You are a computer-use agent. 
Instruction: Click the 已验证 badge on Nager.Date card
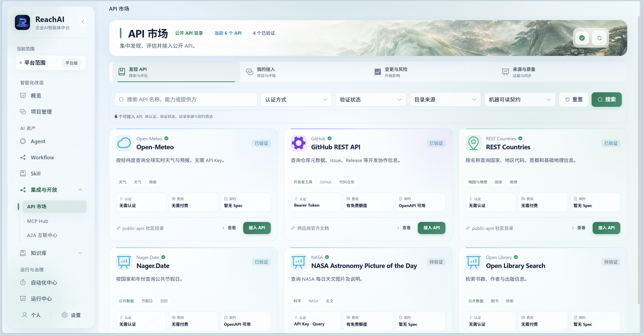click(x=261, y=262)
